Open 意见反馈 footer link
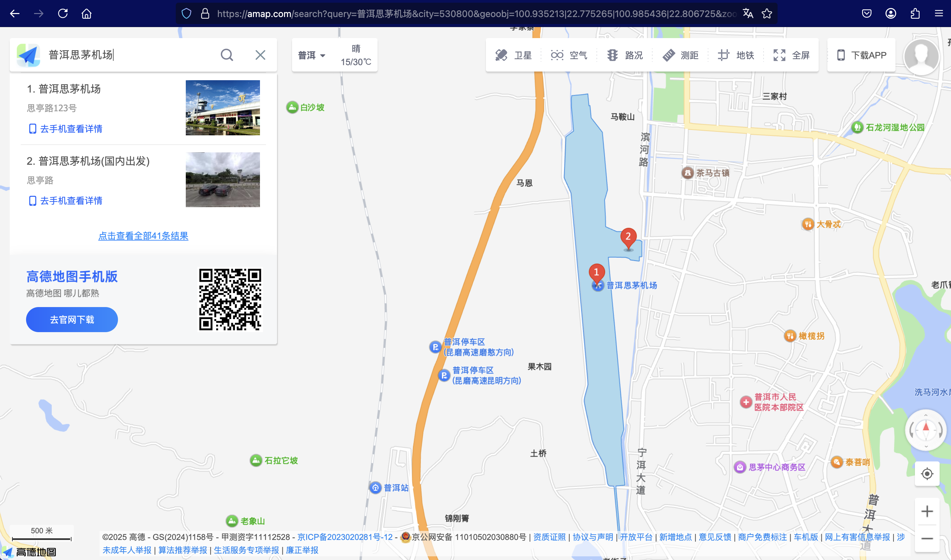The image size is (951, 560). [715, 537]
